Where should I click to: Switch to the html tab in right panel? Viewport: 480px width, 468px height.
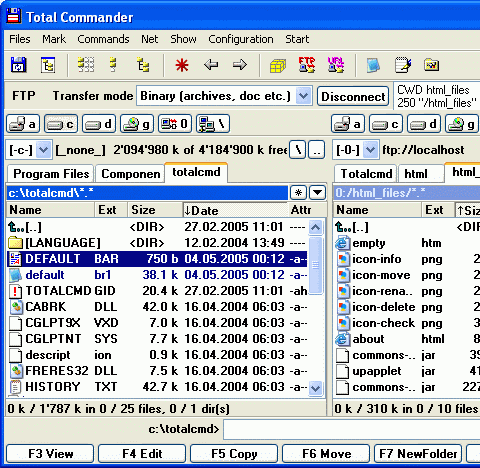[x=421, y=174]
